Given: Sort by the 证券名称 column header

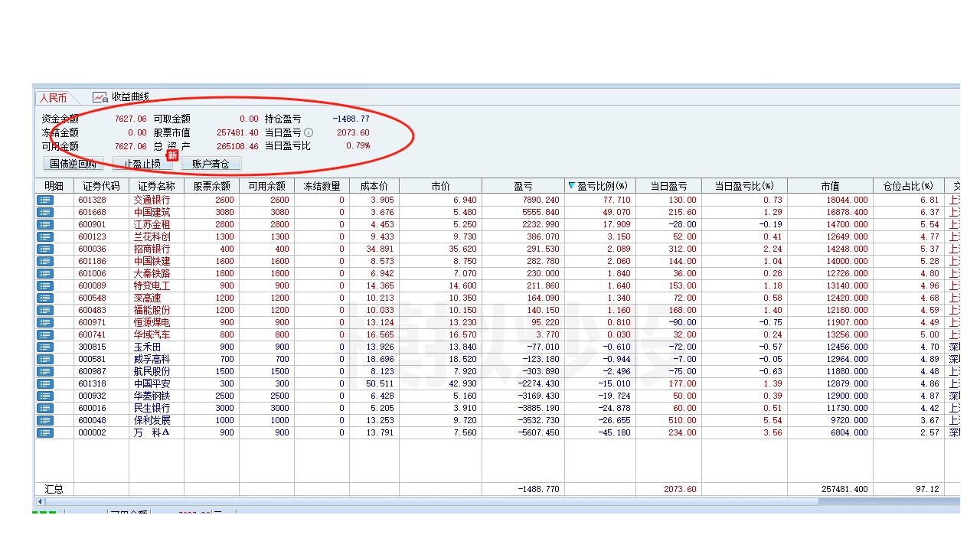Looking at the screenshot, I should [x=157, y=186].
